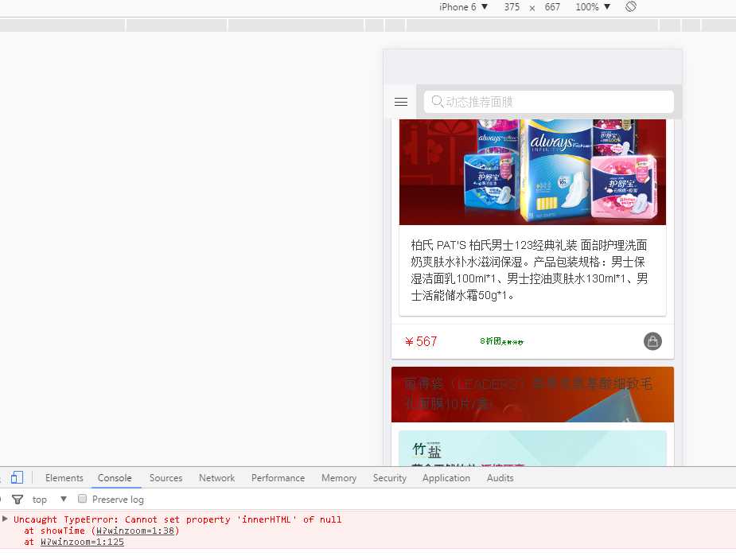Open the top execution context dropdown

pyautogui.click(x=49, y=500)
